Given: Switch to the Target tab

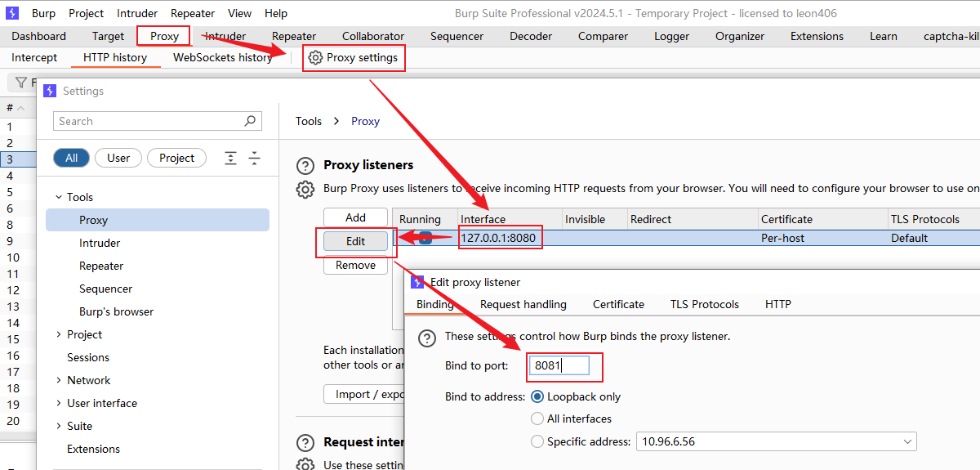Looking at the screenshot, I should coord(108,36).
